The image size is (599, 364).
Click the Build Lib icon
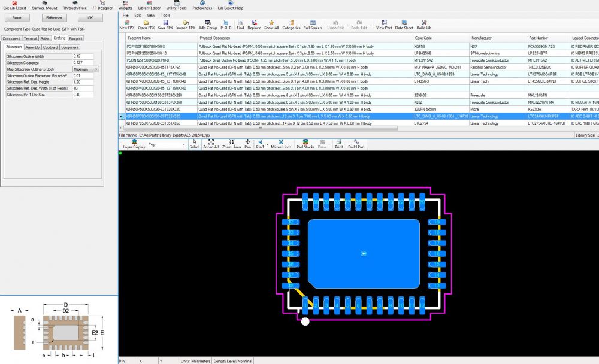[423, 24]
